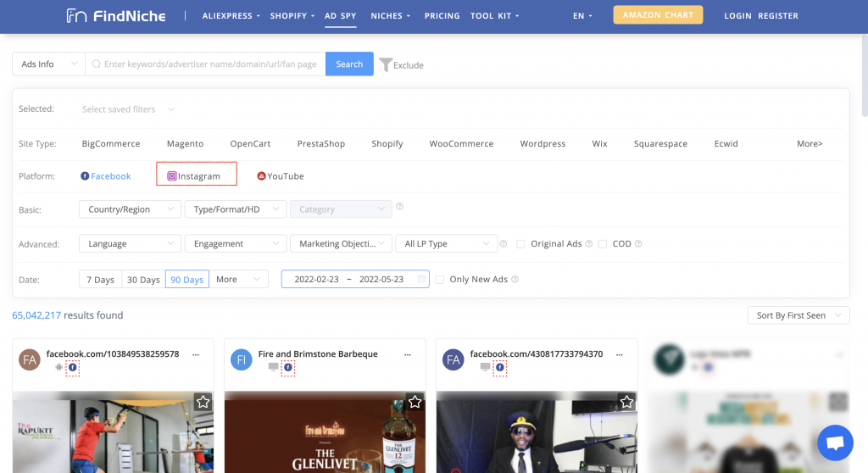Click the REGISTER link

click(778, 15)
